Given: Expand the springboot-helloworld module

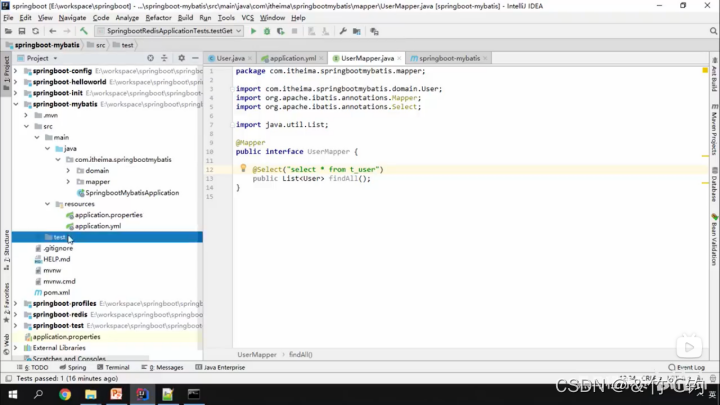Looking at the screenshot, I should click(x=16, y=82).
